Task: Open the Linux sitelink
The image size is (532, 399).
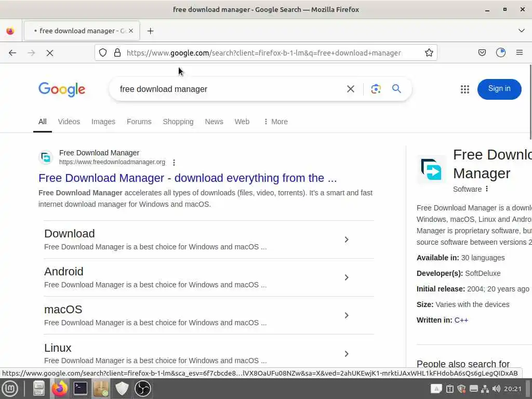Action: click(58, 348)
